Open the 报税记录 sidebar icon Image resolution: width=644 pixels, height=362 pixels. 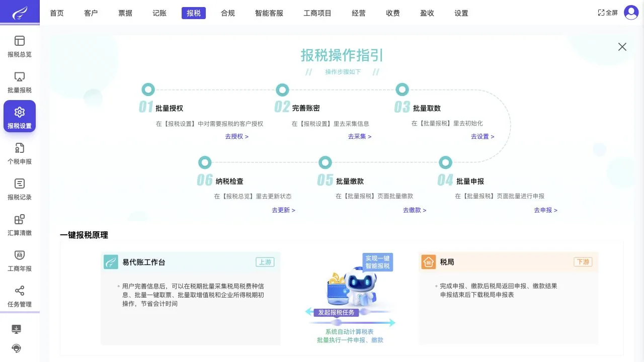(20, 184)
